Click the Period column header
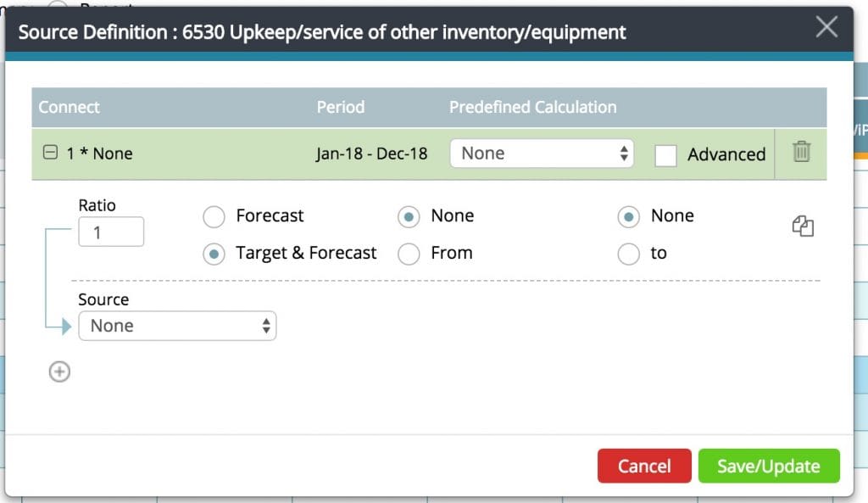This screenshot has height=503, width=868. (341, 107)
